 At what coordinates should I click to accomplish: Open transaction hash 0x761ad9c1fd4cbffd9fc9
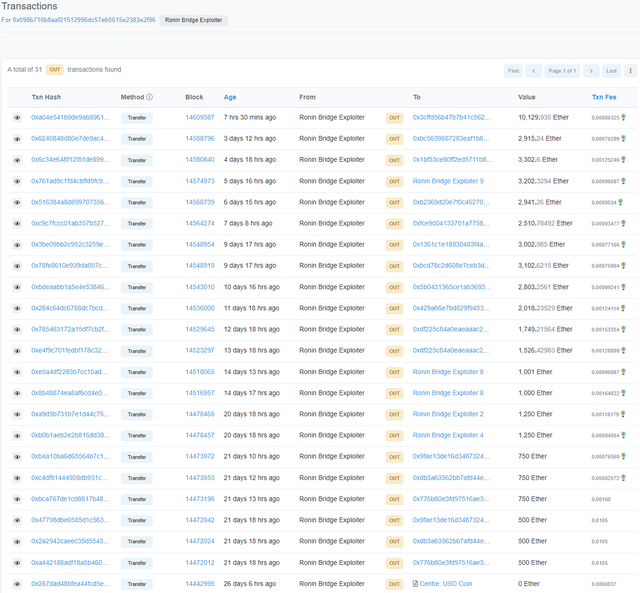70,181
